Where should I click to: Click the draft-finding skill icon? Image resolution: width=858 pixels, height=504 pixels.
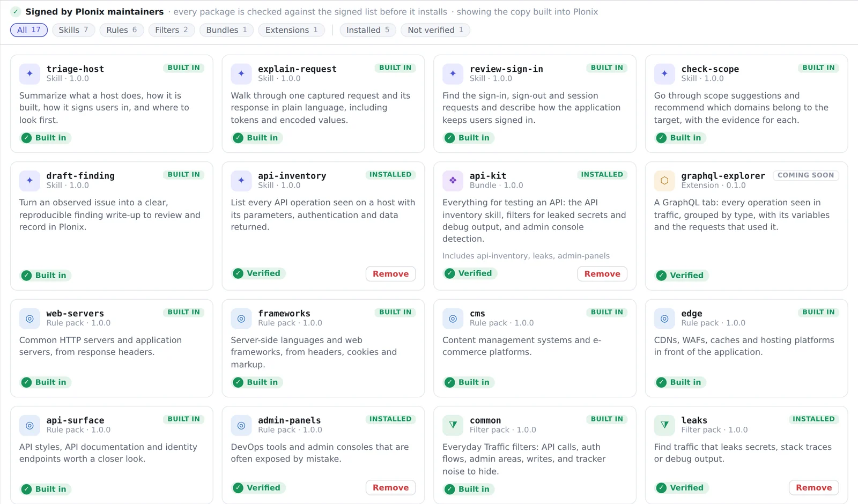[29, 181]
